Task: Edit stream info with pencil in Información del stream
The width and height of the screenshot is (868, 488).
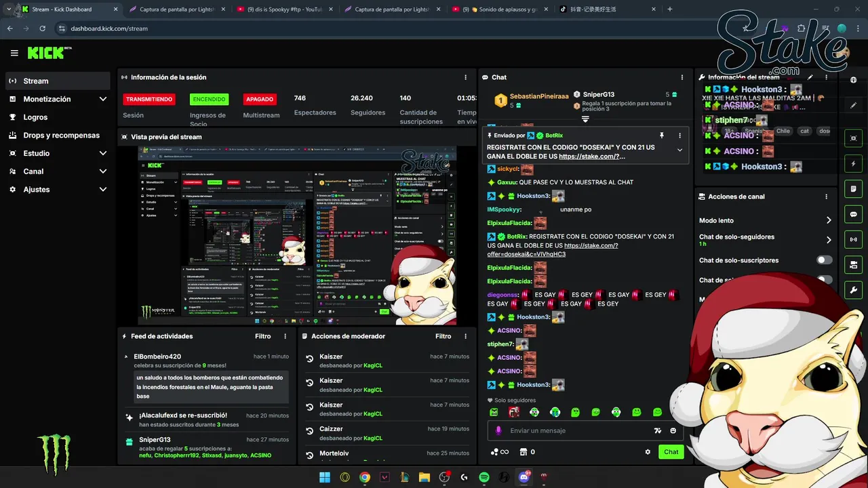Action: pyautogui.click(x=810, y=77)
